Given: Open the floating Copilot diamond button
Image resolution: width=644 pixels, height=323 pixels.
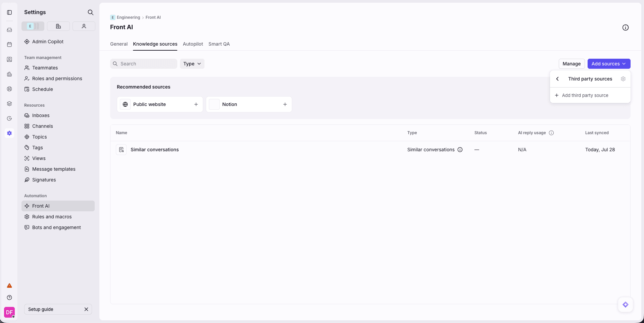Looking at the screenshot, I should pos(626,305).
